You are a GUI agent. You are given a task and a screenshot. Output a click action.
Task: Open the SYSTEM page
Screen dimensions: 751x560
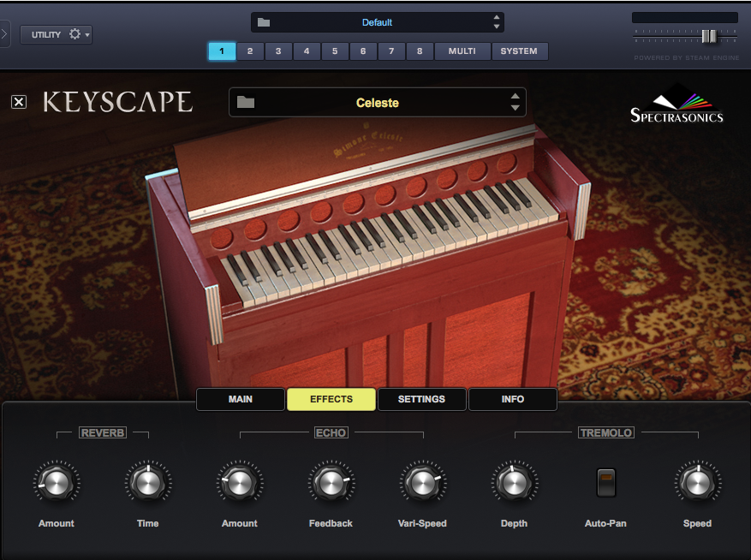click(x=519, y=51)
